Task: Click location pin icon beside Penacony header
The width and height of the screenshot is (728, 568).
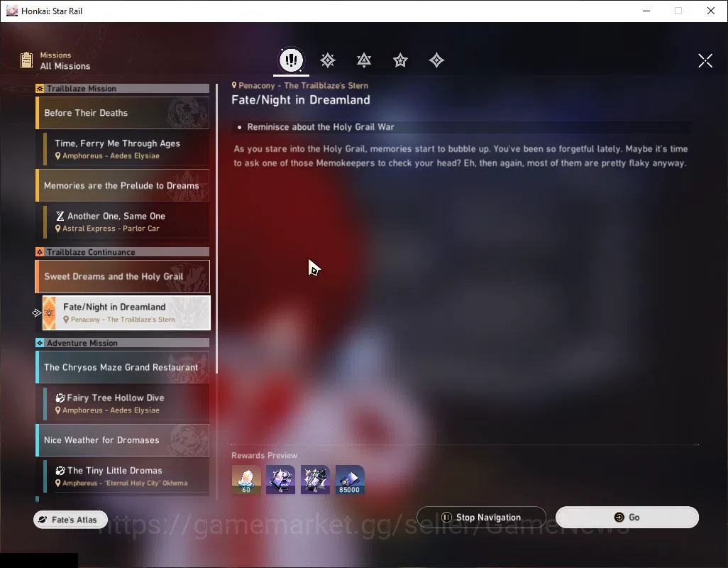Action: (x=234, y=85)
